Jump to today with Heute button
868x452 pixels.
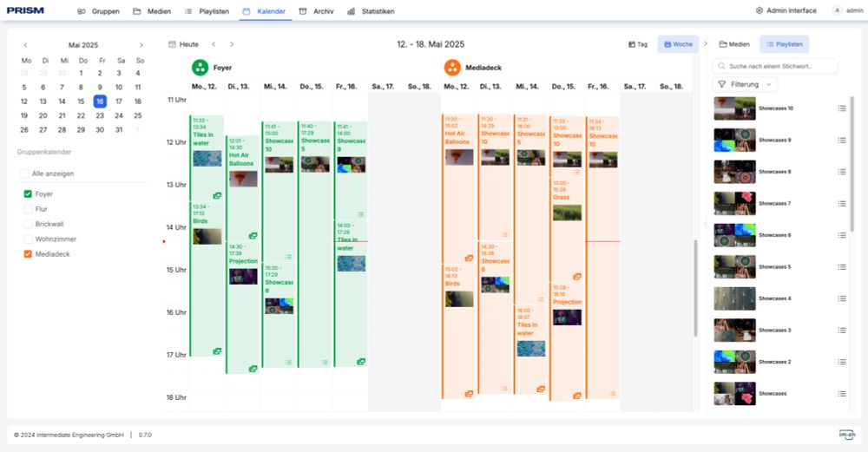pyautogui.click(x=184, y=44)
